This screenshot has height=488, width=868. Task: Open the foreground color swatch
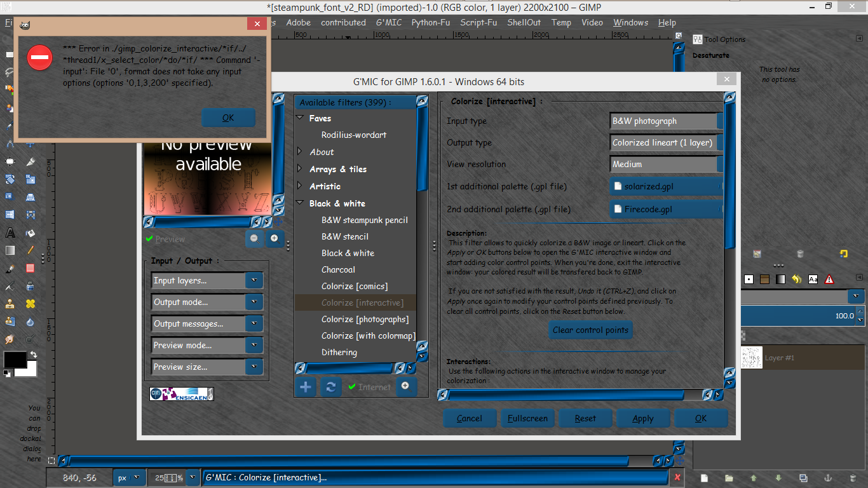point(15,359)
